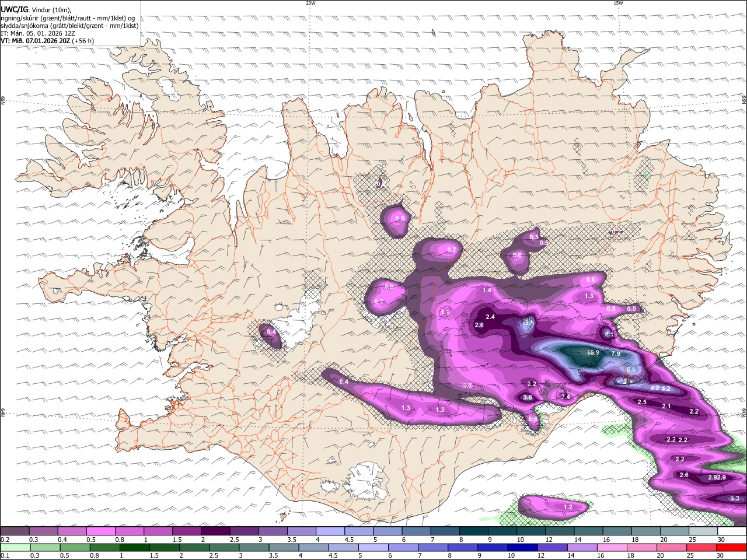
Task: Pick the top legend swatch between 4 and 4.5
Action: point(330,531)
